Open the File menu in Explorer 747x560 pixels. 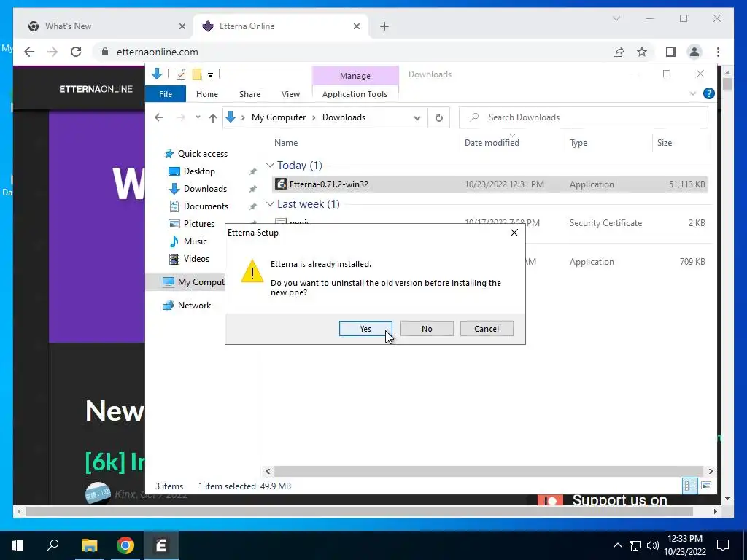[166, 94]
